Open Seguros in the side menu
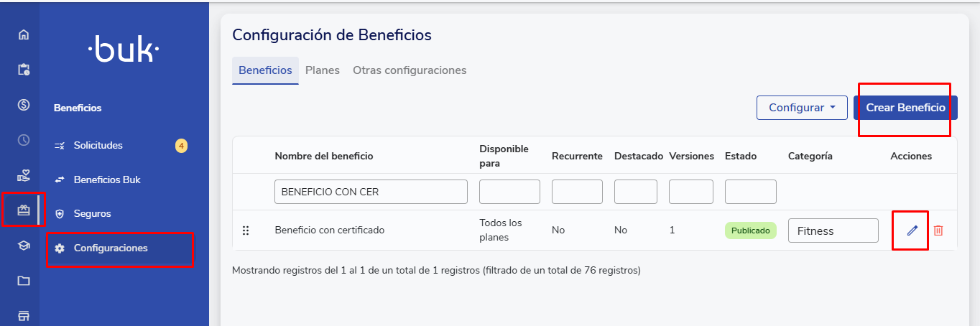 tap(92, 214)
